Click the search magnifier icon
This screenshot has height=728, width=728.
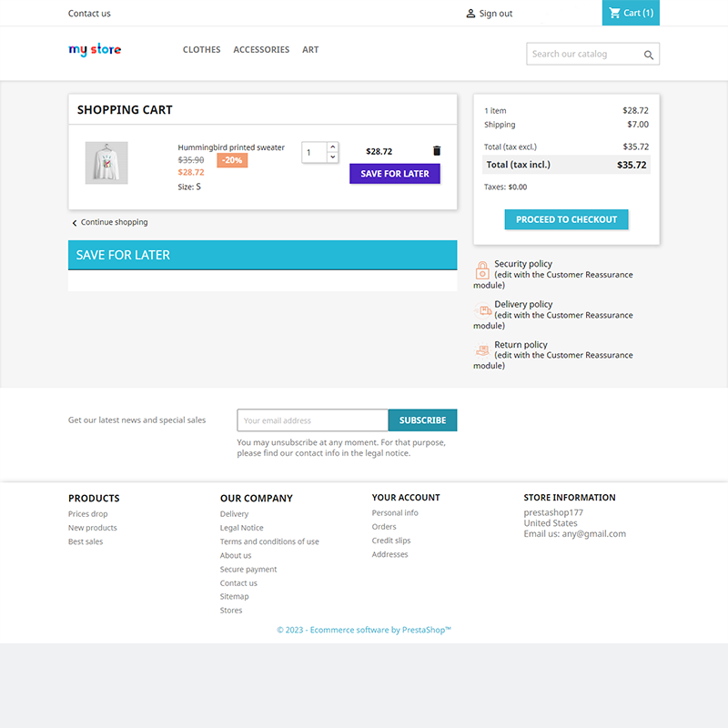tap(649, 55)
